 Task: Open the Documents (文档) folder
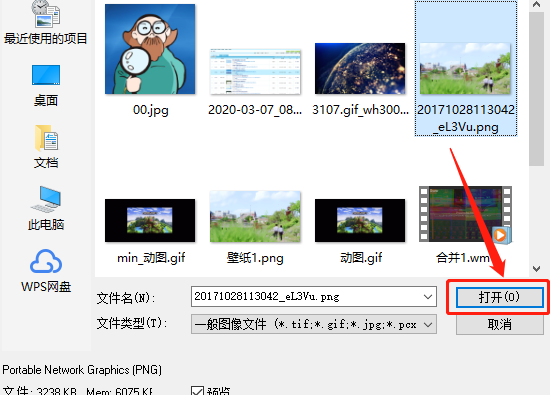click(x=46, y=147)
